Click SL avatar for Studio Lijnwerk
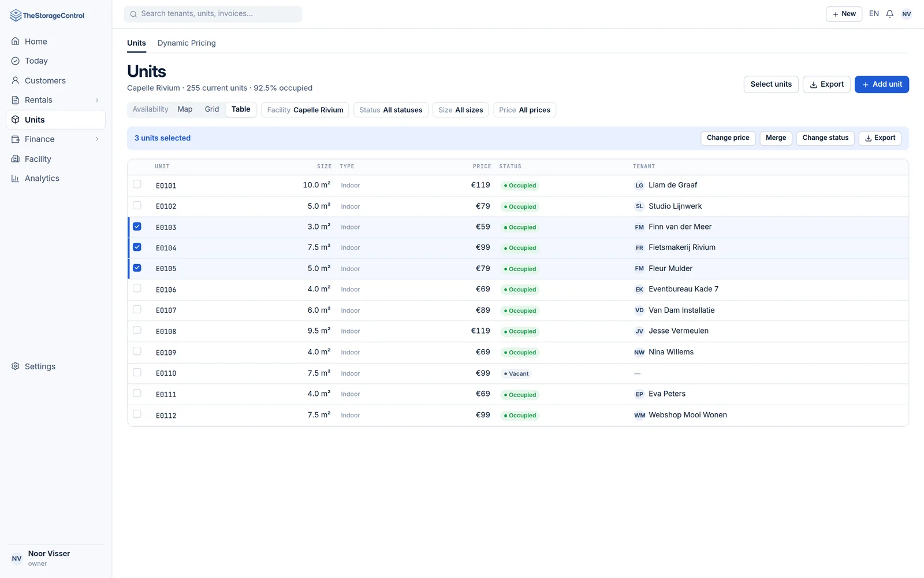The width and height of the screenshot is (924, 578). (x=639, y=206)
